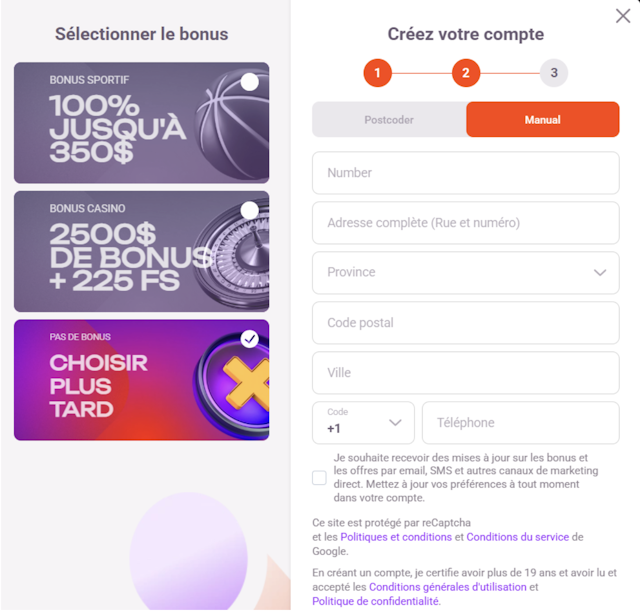The image size is (640, 612).
Task: Go to step 1 circle
Action: 377,73
